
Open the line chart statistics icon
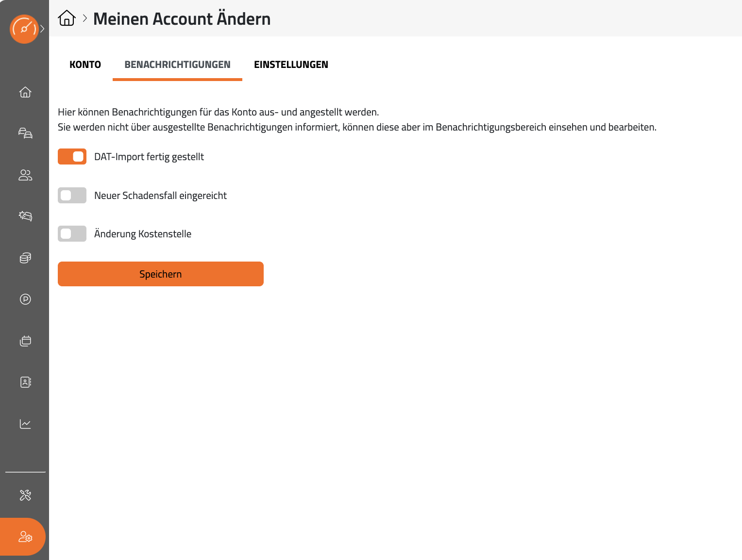pyautogui.click(x=25, y=424)
